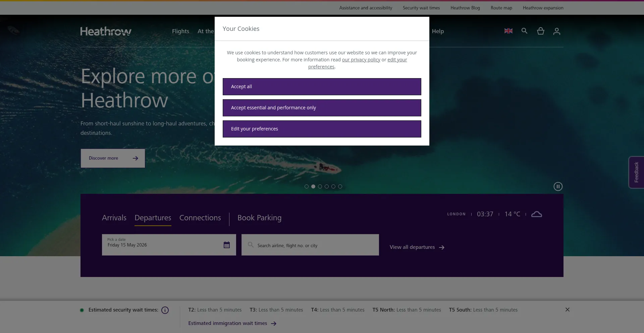The width and height of the screenshot is (644, 333).
Task: Click the T2: Less than 5 minutes text
Action: (215, 310)
